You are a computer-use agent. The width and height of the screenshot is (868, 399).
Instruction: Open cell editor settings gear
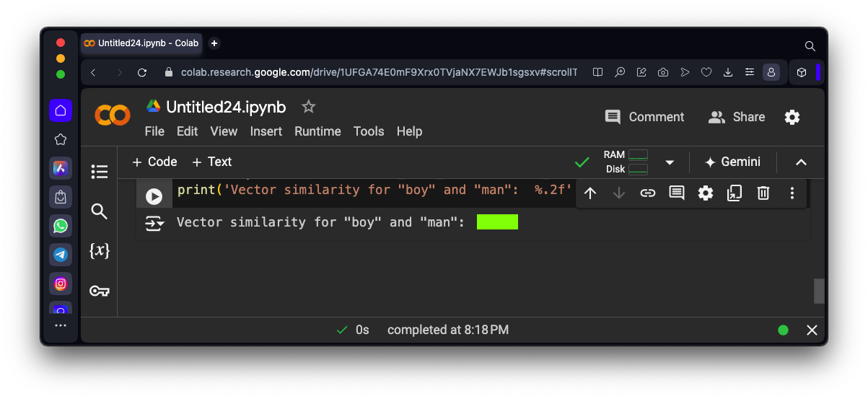coord(706,193)
